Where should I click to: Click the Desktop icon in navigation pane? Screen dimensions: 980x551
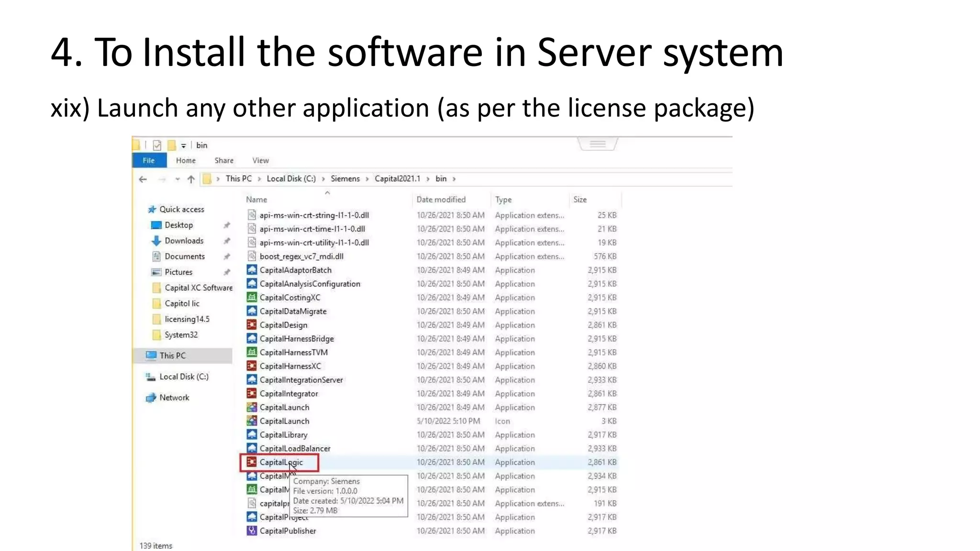point(156,225)
